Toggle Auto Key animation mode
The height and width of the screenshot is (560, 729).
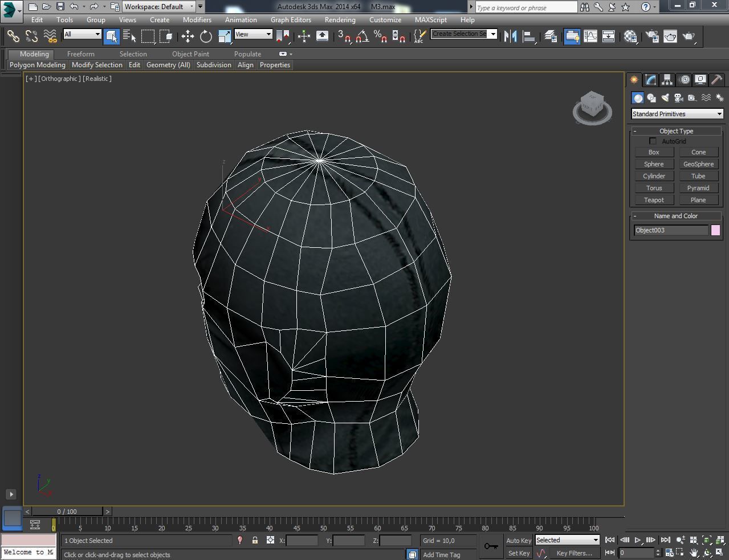(518, 541)
